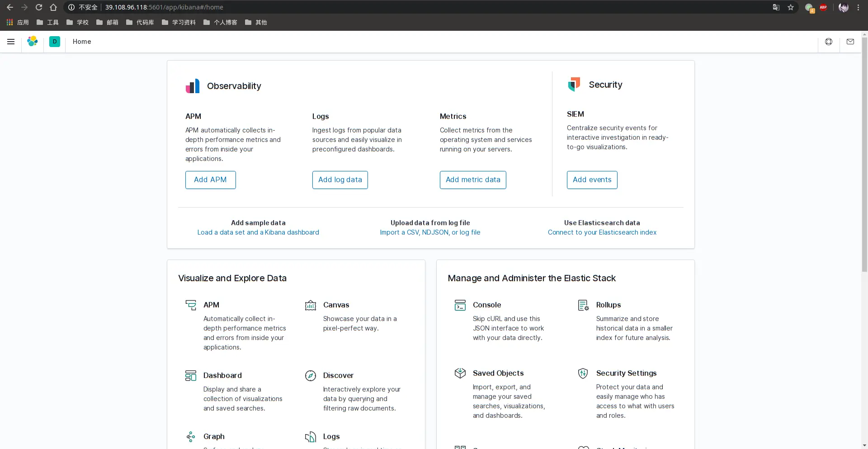Click Connect to your Elasticsearch index link
This screenshot has height=449, width=868.
[x=602, y=232]
